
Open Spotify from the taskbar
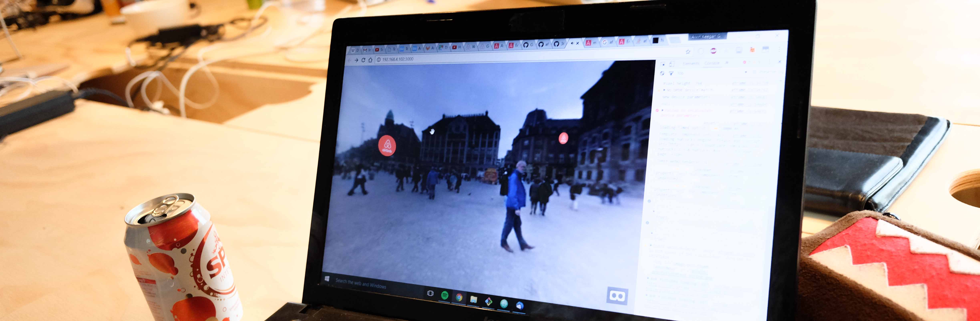click(x=444, y=295)
